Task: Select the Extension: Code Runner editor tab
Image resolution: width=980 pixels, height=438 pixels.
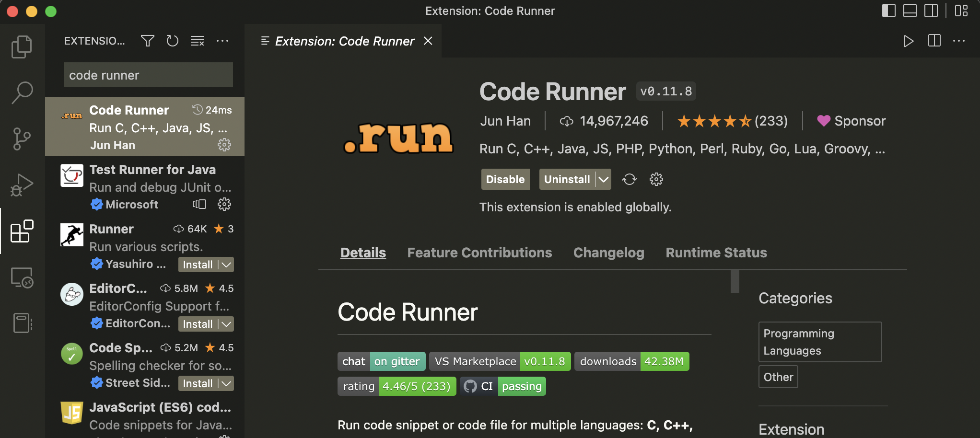Action: coord(343,41)
